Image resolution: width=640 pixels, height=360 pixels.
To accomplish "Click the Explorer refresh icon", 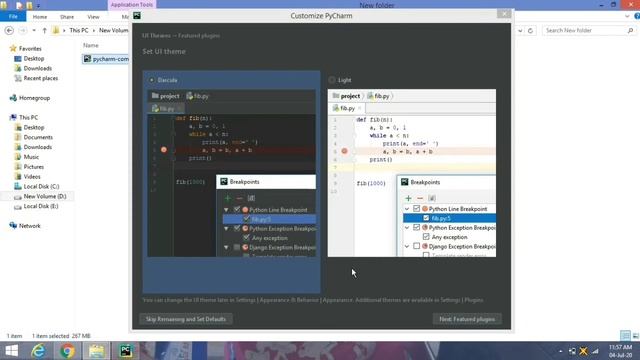I will [x=530, y=31].
